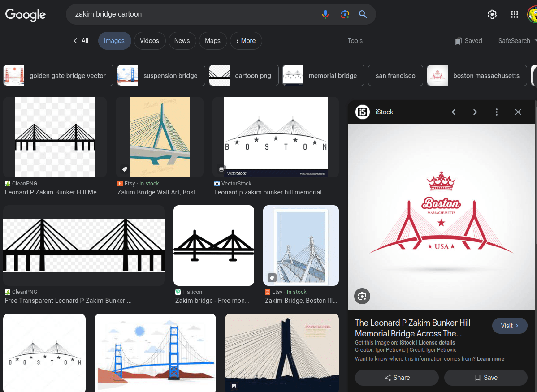Click the Saved bookmark icon
This screenshot has width=537, height=392.
[x=458, y=41]
